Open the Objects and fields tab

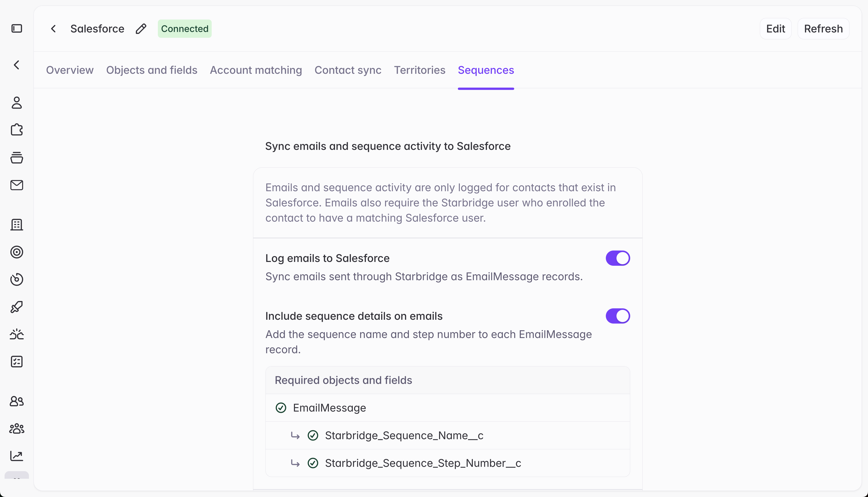click(152, 70)
